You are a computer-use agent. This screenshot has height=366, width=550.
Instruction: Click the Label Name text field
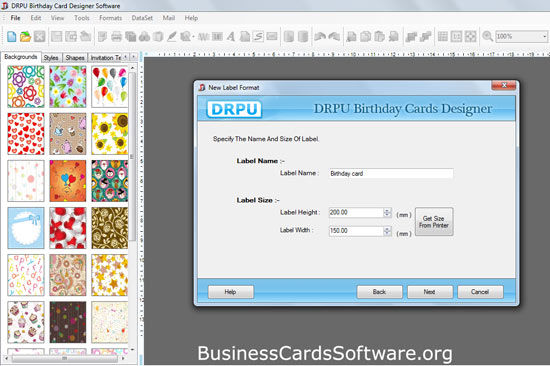pyautogui.click(x=391, y=173)
